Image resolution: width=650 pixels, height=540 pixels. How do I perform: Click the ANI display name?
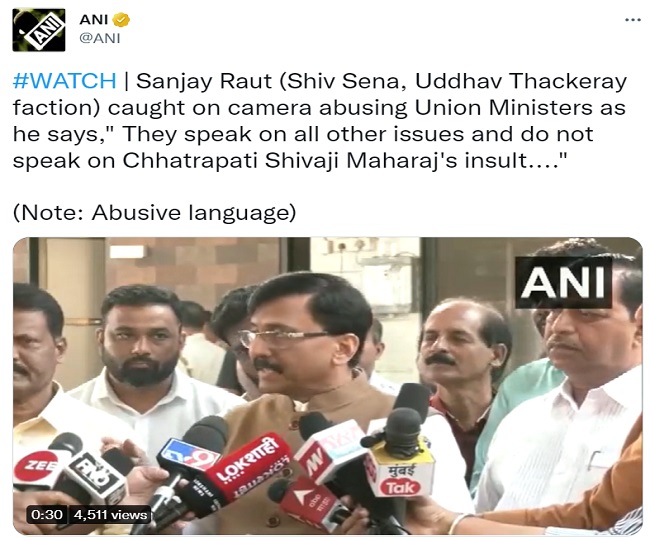coord(94,19)
